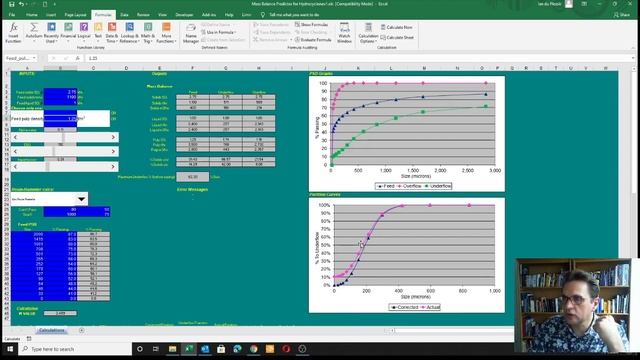The width and height of the screenshot is (640, 360).
Task: Open Math & Trig functions
Action: click(148, 33)
